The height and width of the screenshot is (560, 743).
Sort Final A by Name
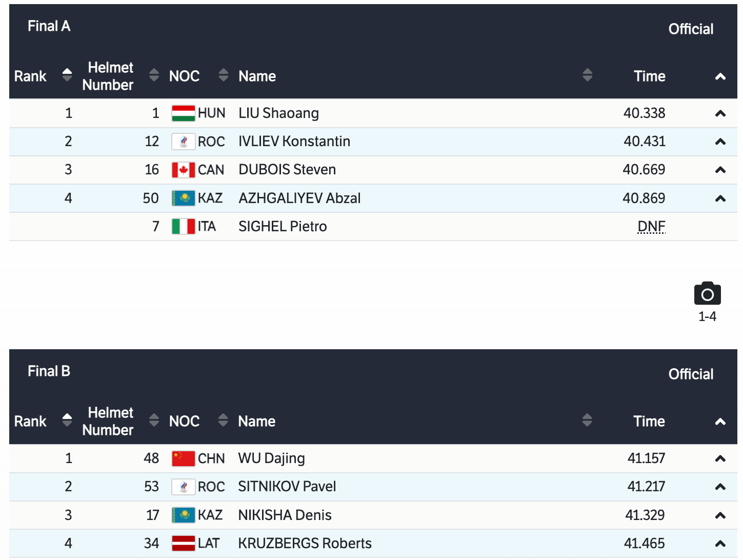pyautogui.click(x=588, y=75)
